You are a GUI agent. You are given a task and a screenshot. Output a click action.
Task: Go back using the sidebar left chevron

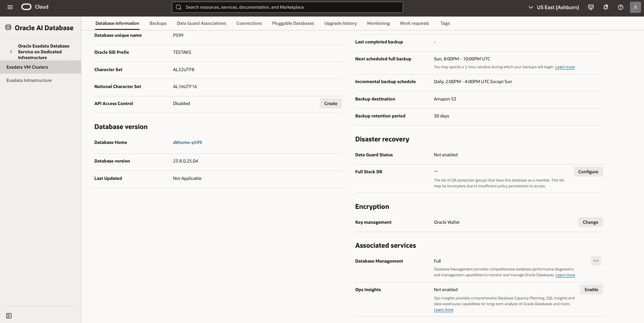tap(11, 52)
